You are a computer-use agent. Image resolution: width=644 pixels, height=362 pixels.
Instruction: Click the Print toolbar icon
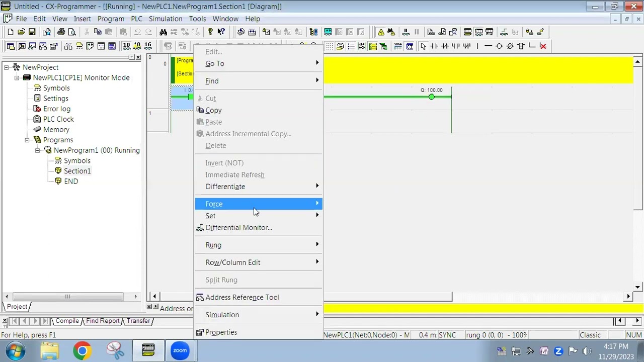(x=61, y=32)
